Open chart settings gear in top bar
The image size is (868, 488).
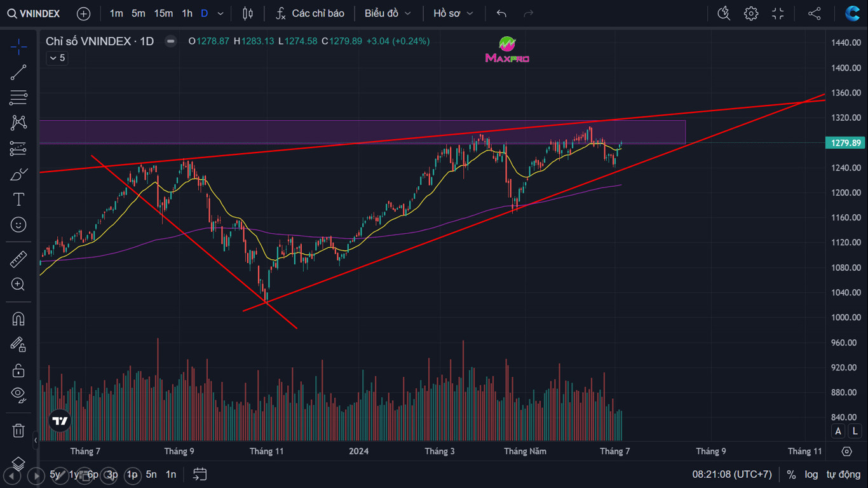[x=751, y=13]
